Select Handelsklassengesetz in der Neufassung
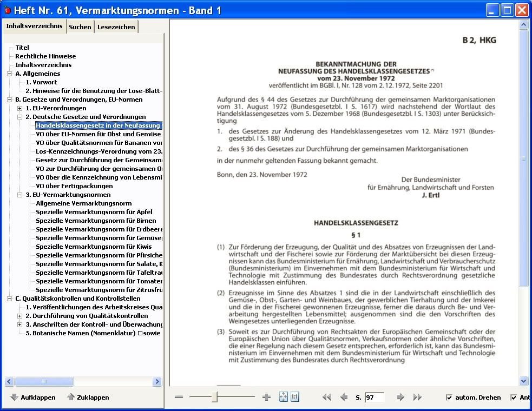 98,125
